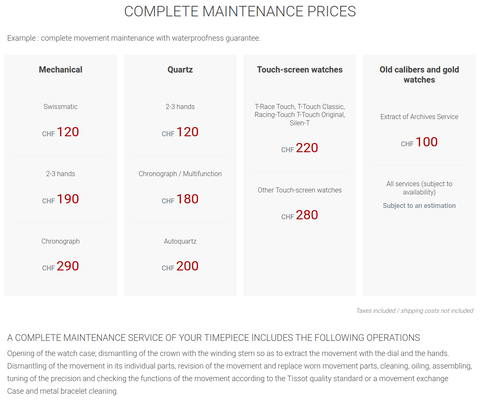Click the CHF 180 price
480x400 pixels.
tap(180, 199)
